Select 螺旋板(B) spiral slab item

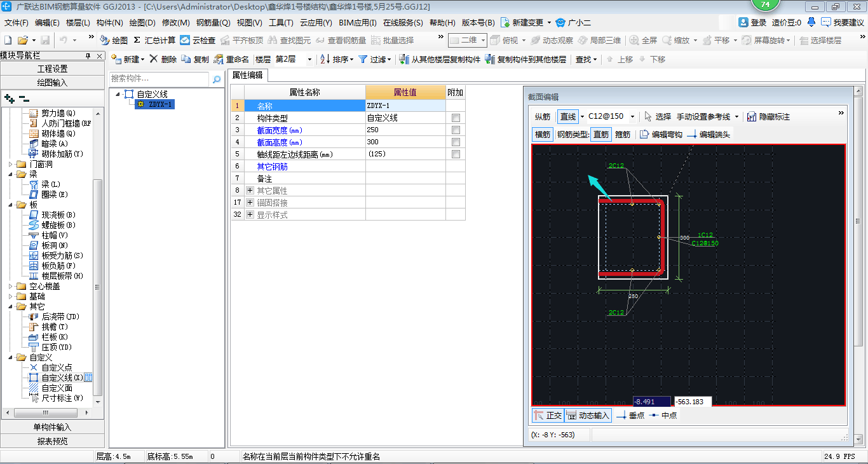[x=58, y=225]
